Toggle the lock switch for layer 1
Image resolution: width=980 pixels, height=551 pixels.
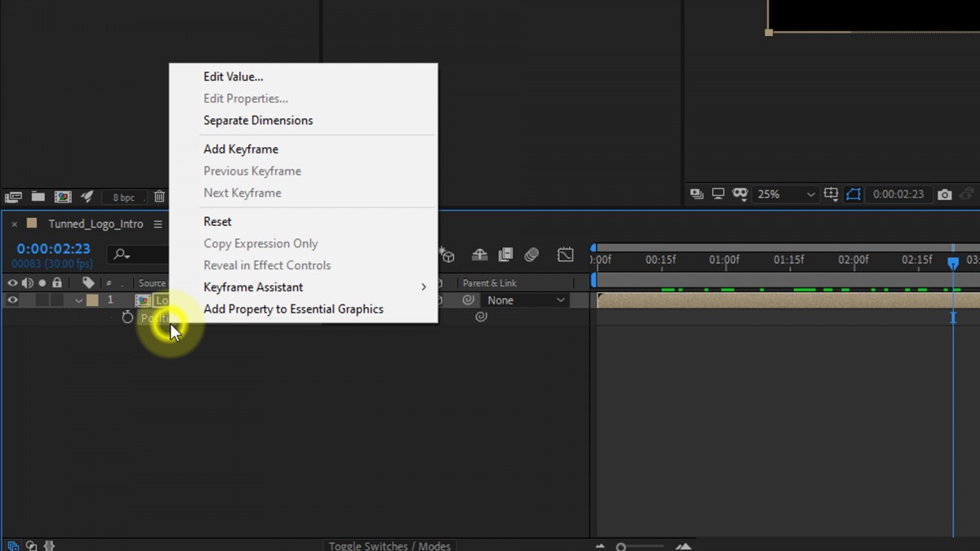57,300
